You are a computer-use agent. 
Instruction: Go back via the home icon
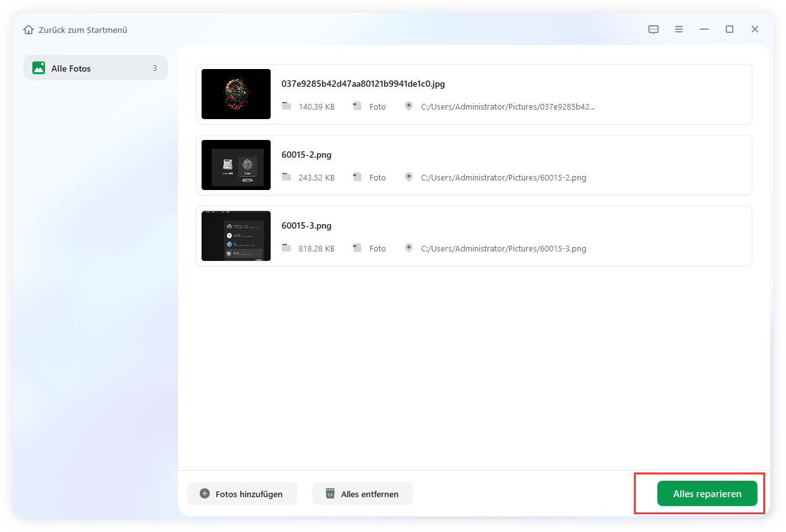(x=29, y=30)
